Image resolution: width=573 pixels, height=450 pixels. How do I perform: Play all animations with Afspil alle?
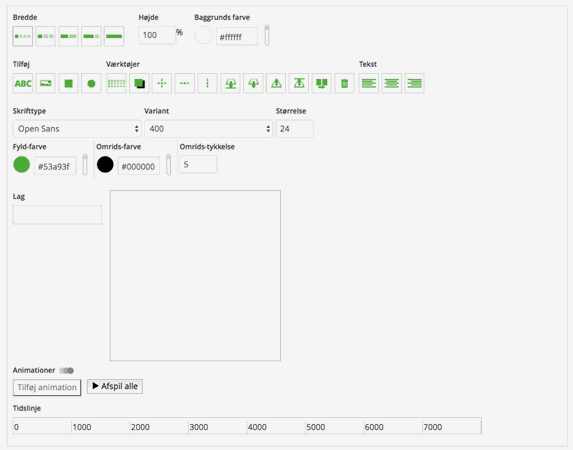coord(115,386)
